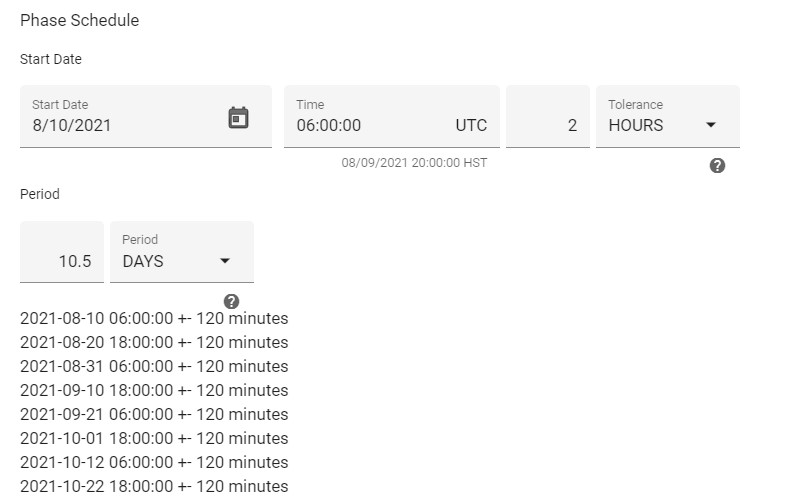
Task: Select the 2021-09-21 06:00:00 schedule entry
Action: [x=154, y=414]
